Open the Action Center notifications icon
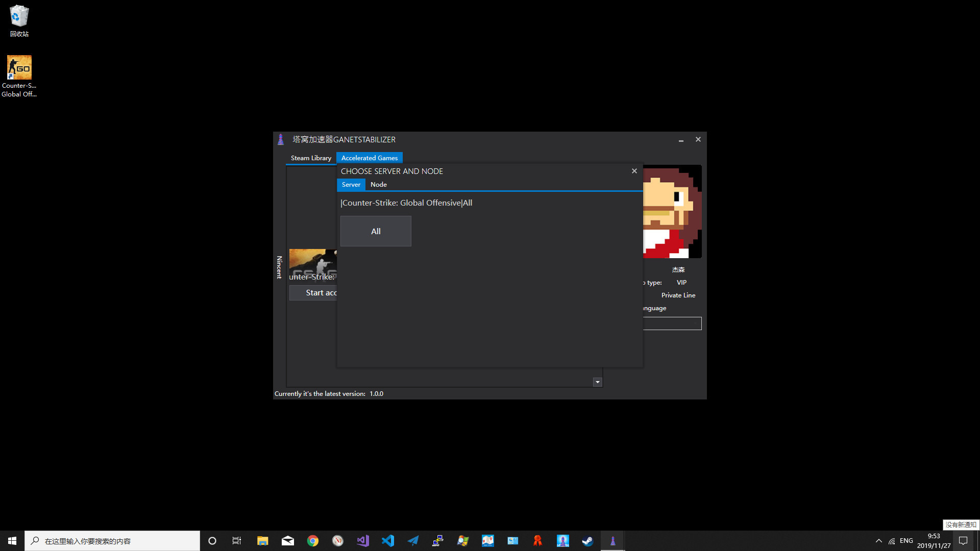 coord(963,541)
